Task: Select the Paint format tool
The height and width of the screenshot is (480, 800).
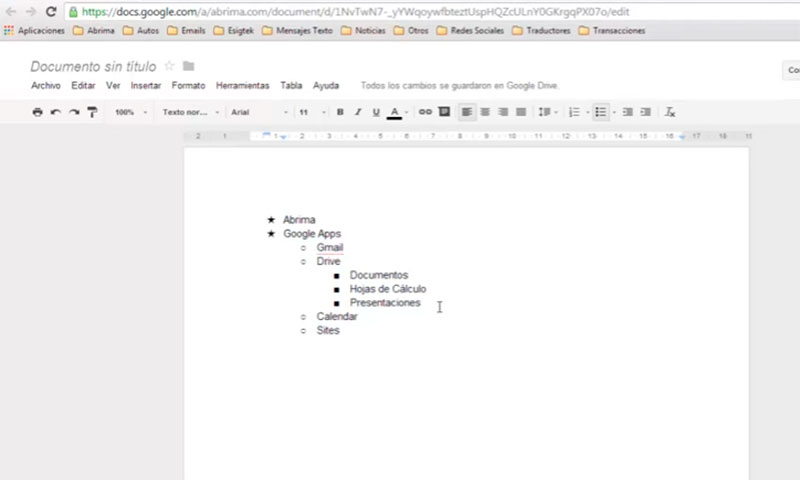Action: [x=92, y=112]
